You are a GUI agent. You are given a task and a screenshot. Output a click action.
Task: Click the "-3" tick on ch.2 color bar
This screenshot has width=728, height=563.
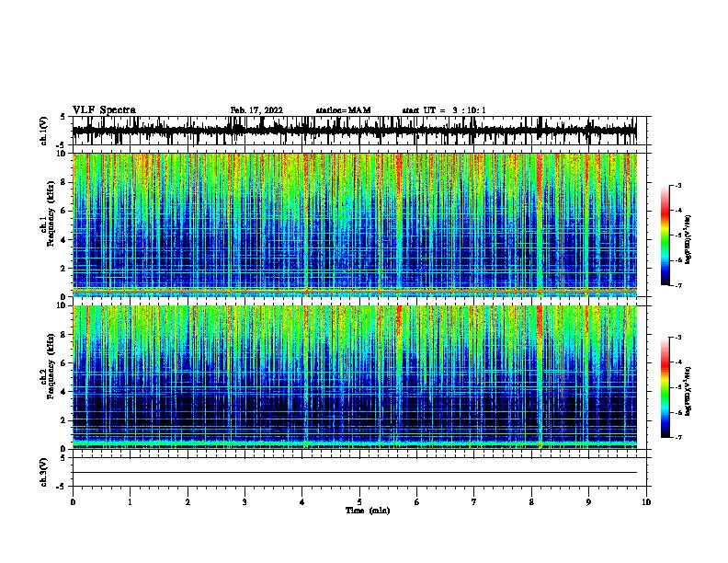(678, 338)
